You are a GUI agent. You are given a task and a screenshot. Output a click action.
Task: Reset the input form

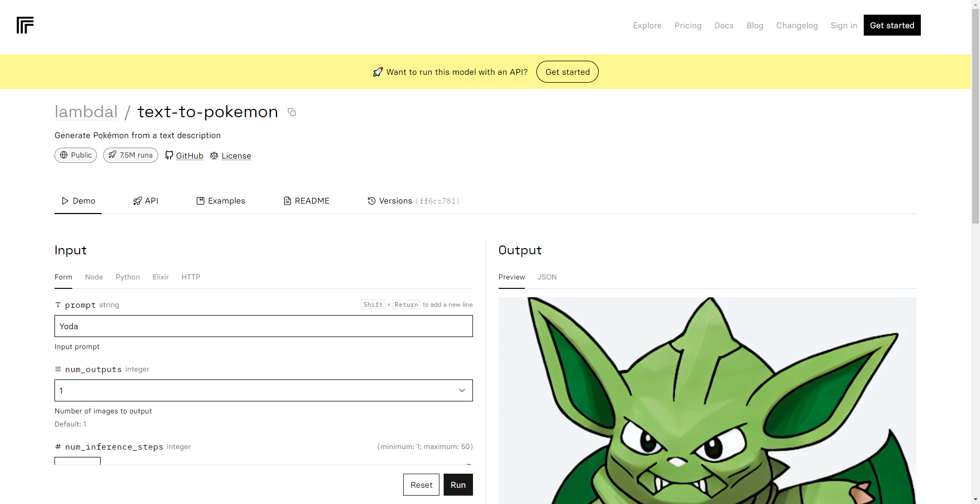point(421,485)
